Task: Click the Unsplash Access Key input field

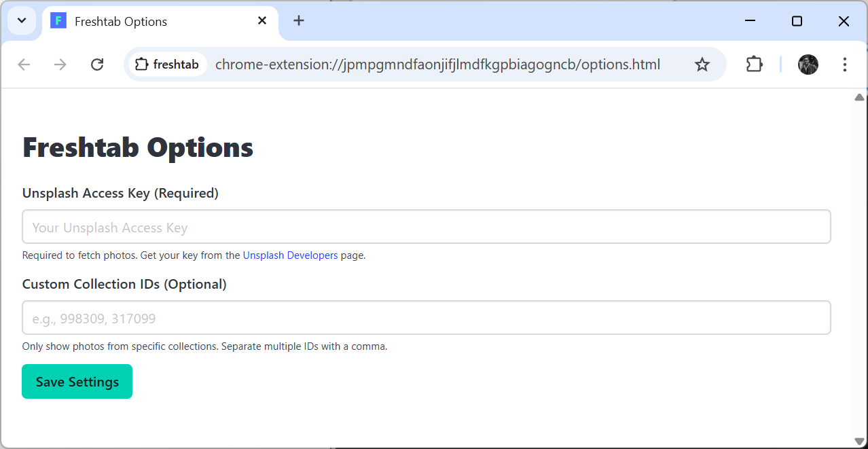Action: point(427,226)
